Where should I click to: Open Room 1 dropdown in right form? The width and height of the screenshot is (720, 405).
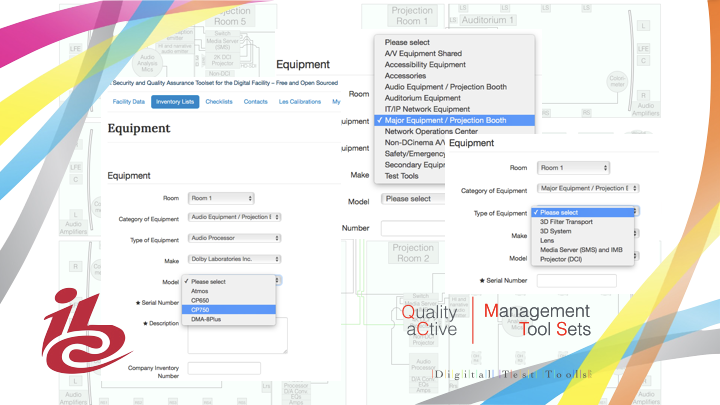tap(573, 168)
